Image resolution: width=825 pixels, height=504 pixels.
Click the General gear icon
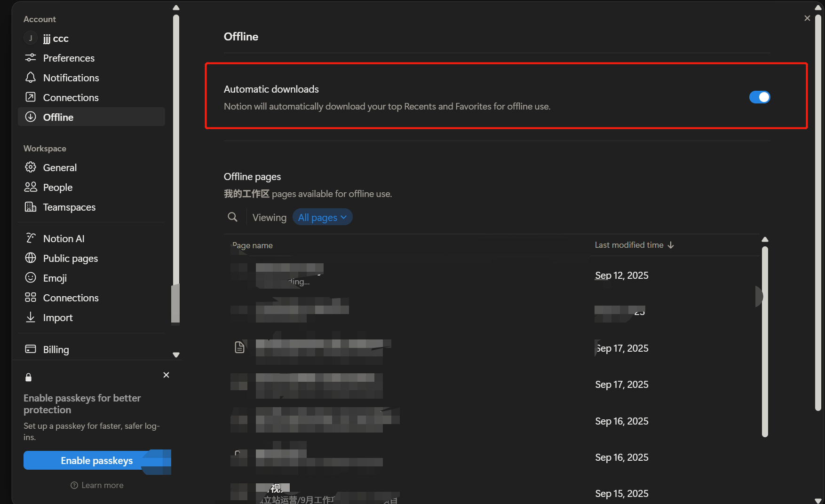pos(31,167)
